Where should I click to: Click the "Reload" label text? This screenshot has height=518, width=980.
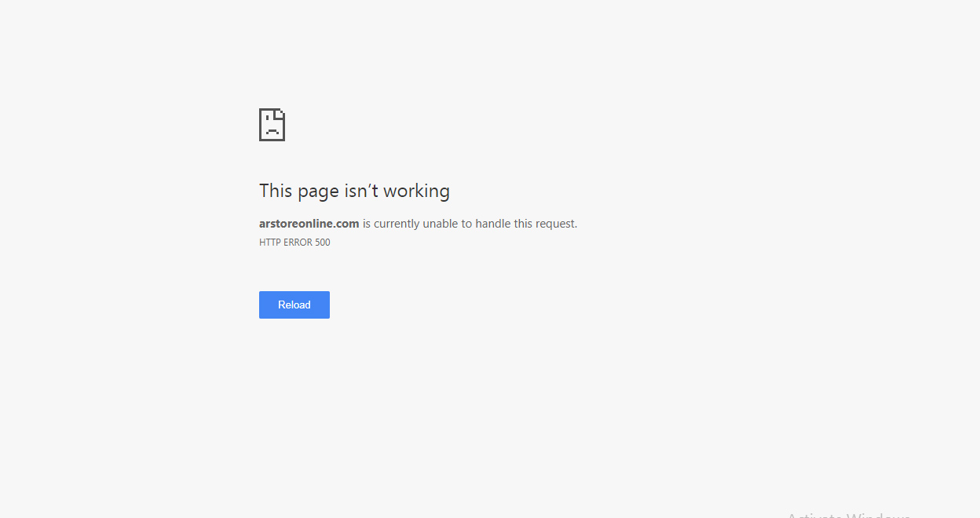pos(294,305)
